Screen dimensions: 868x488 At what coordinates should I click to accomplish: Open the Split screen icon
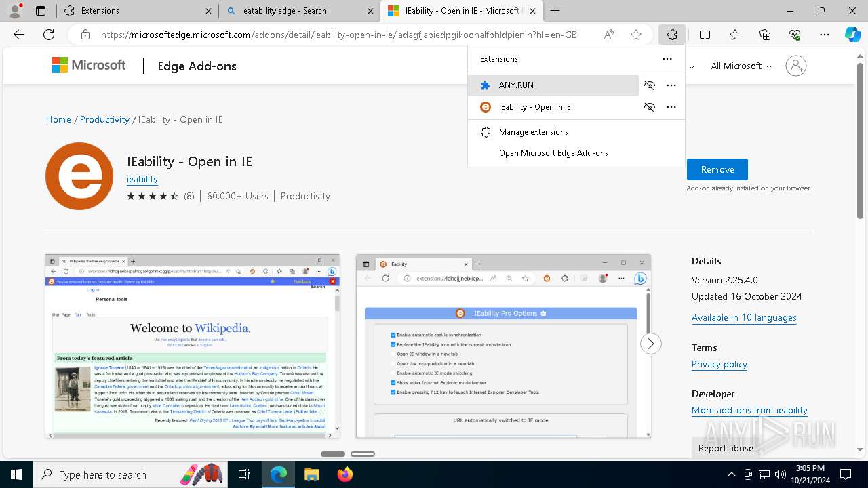(x=705, y=35)
